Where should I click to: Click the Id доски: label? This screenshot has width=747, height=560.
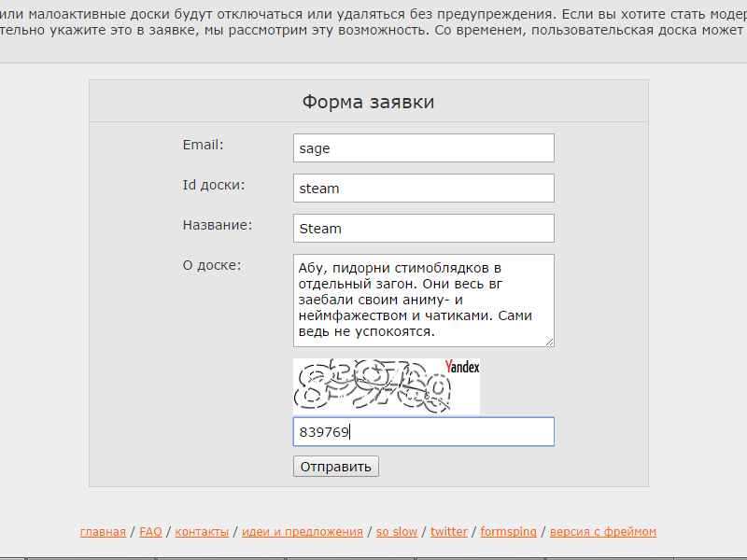[x=214, y=185]
